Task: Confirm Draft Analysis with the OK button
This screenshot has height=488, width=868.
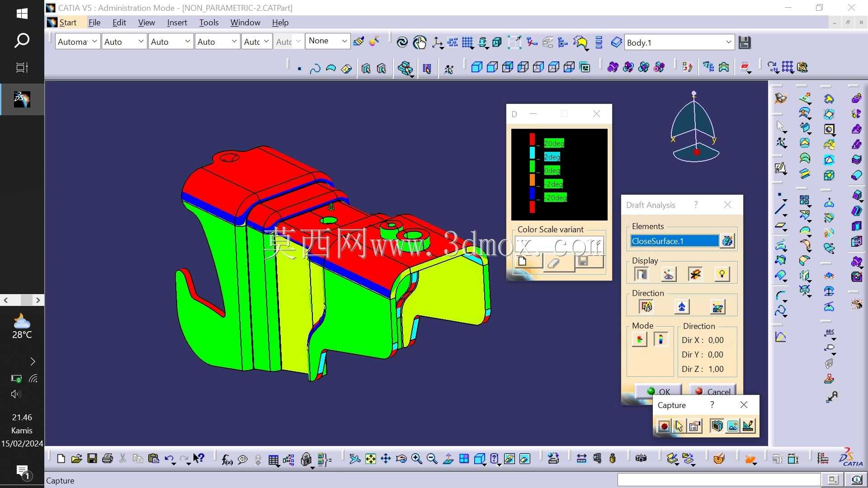Action: point(658,391)
